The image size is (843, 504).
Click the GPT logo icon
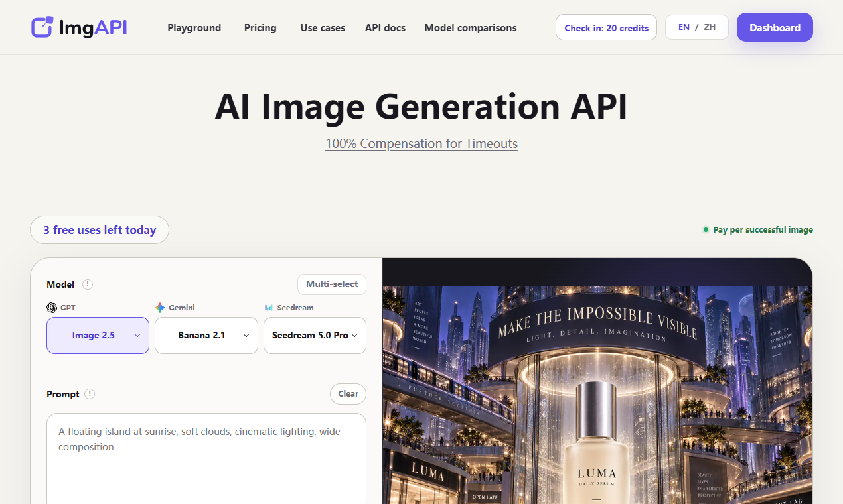[52, 308]
